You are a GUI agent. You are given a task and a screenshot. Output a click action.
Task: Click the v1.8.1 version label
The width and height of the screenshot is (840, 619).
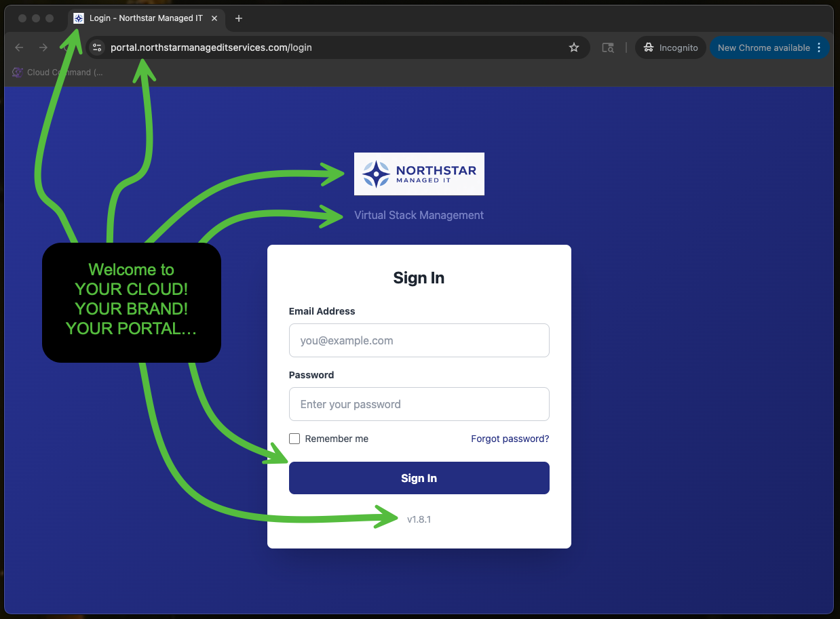click(x=419, y=519)
